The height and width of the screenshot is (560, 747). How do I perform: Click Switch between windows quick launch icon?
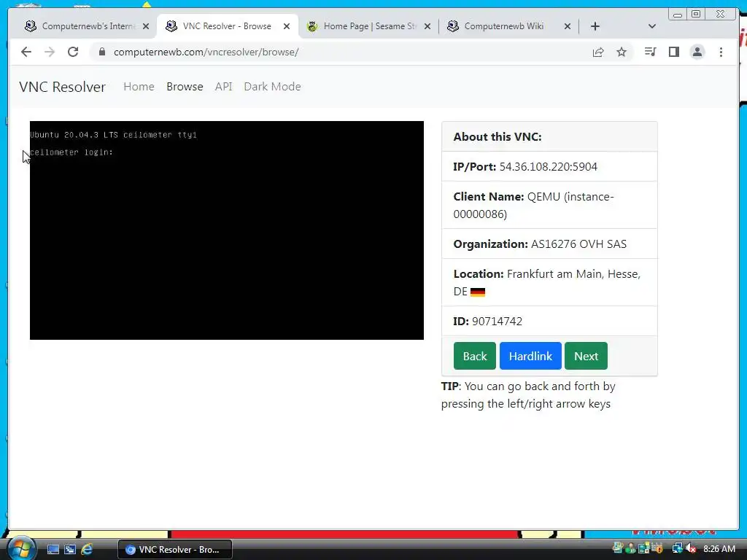pyautogui.click(x=69, y=550)
